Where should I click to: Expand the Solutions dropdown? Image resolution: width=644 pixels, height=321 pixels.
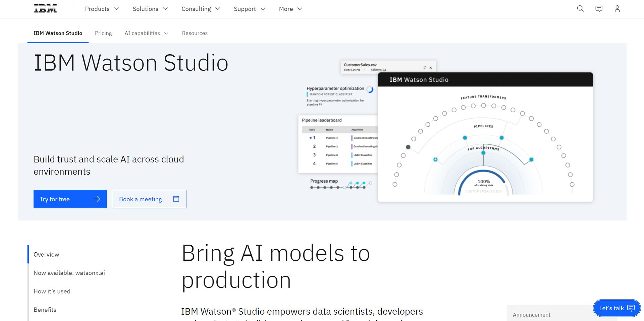point(150,9)
